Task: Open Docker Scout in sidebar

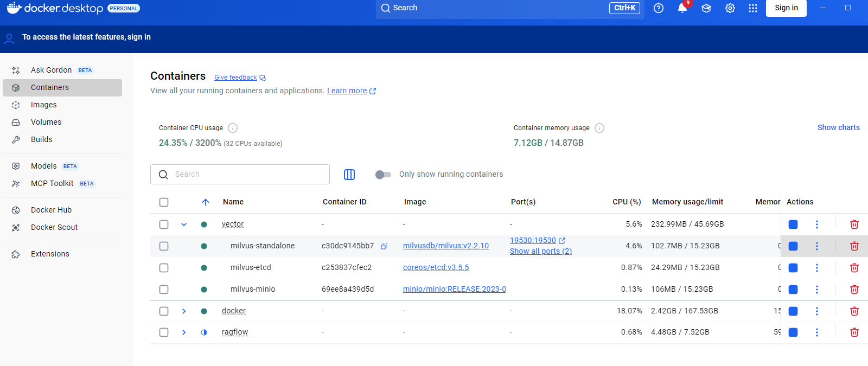Action: 62,228
